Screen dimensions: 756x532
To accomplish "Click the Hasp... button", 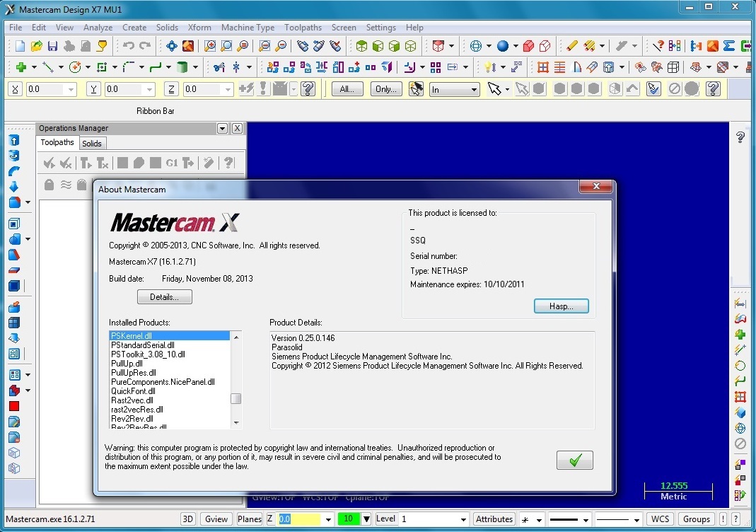I will click(x=562, y=306).
